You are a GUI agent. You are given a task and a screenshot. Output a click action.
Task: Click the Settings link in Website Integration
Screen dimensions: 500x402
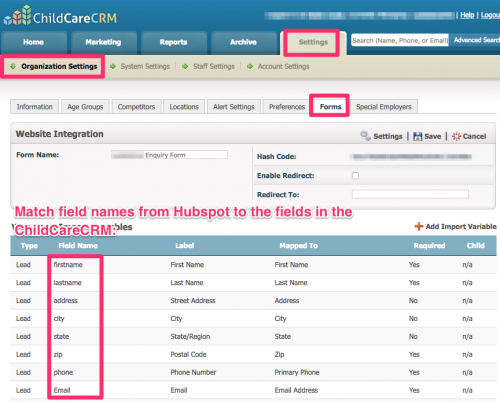388,136
